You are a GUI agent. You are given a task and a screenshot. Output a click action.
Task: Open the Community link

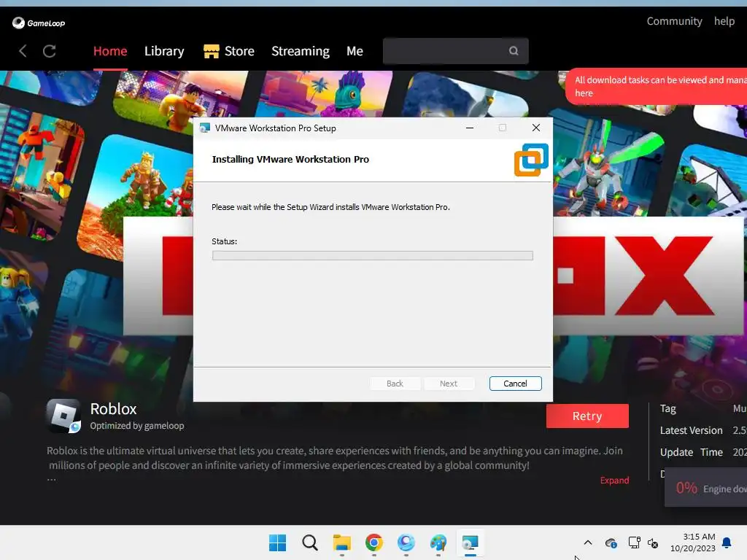pos(674,21)
